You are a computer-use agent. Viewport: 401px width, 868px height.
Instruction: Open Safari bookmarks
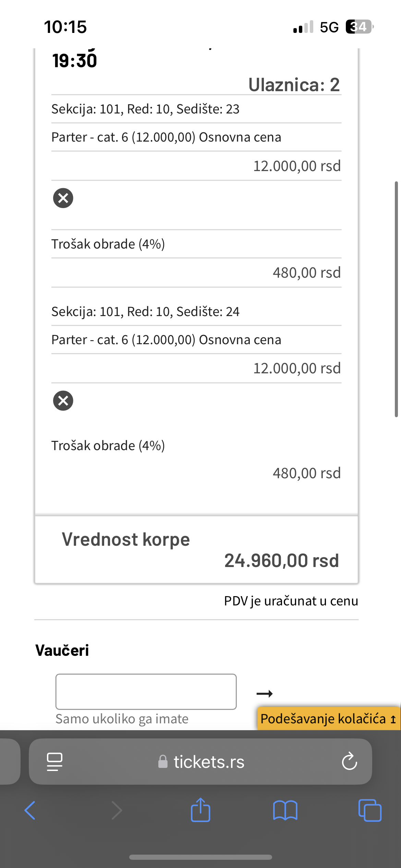[x=285, y=810]
